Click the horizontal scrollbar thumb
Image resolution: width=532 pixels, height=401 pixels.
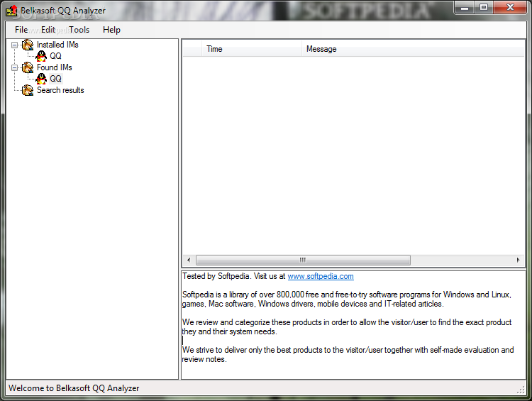click(x=303, y=260)
